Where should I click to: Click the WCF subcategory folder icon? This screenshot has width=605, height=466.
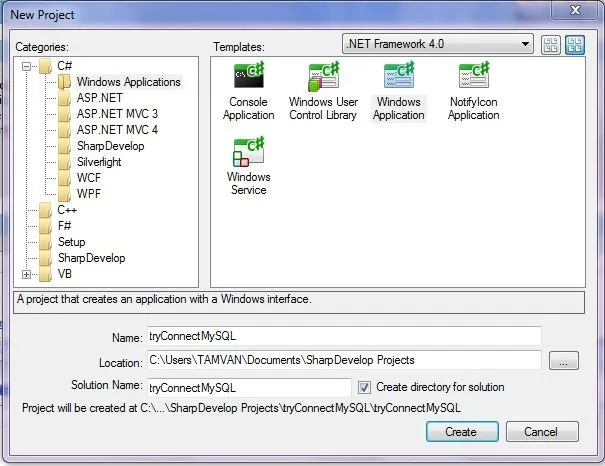coord(64,178)
